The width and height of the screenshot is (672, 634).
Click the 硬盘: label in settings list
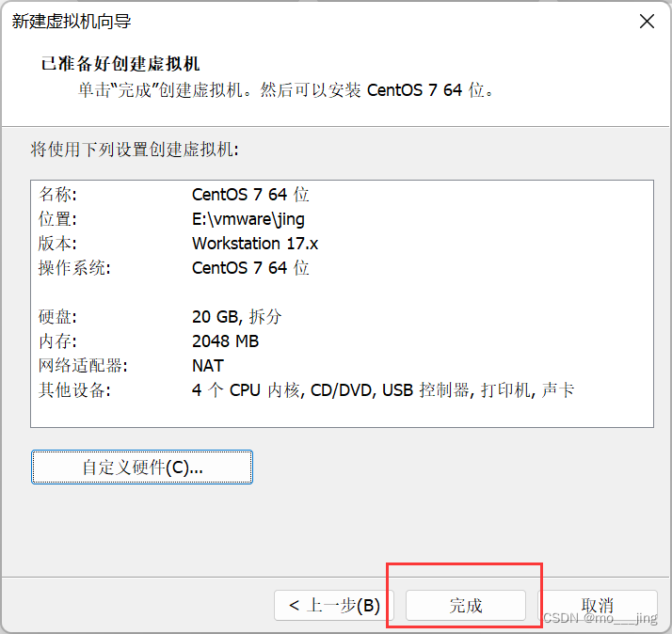pos(57,317)
